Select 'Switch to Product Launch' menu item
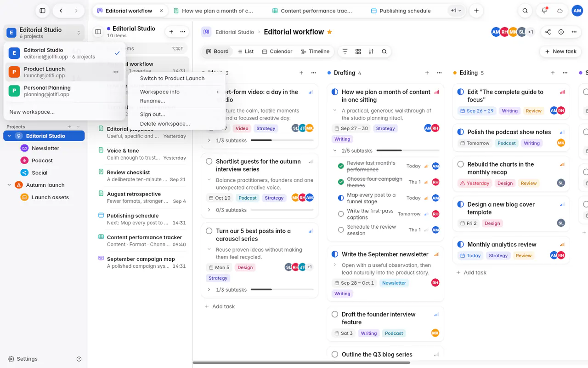This screenshot has height=368, width=588. click(x=172, y=78)
